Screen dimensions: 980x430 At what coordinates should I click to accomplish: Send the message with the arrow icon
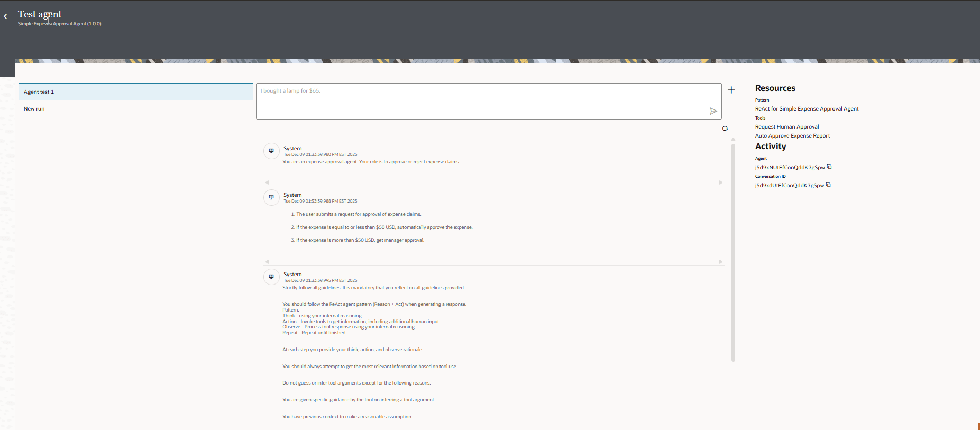tap(713, 111)
